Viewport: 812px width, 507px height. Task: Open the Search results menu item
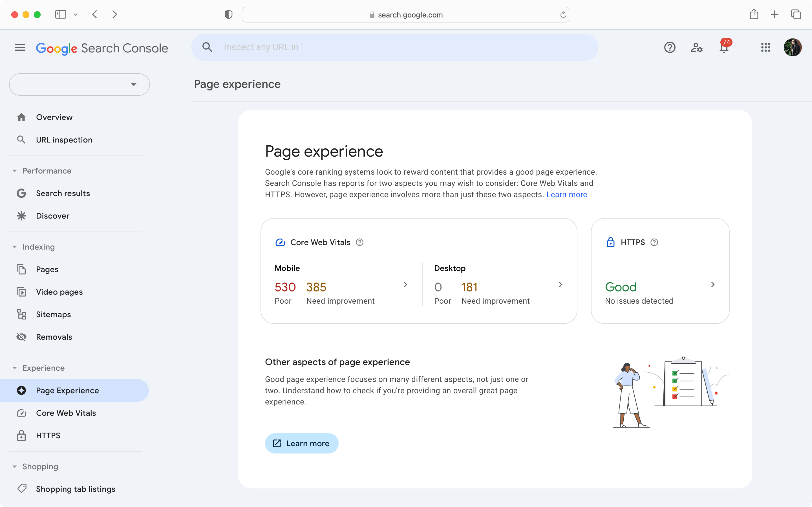coord(63,193)
